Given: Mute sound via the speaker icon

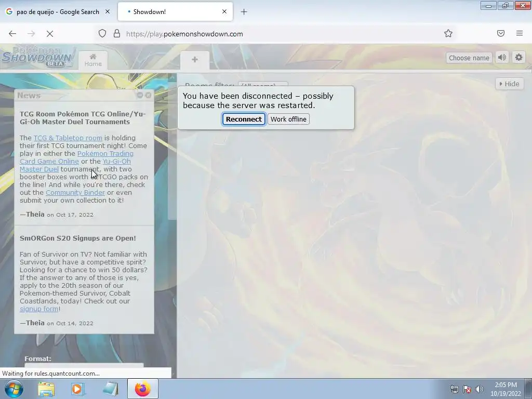Looking at the screenshot, I should tap(502, 57).
